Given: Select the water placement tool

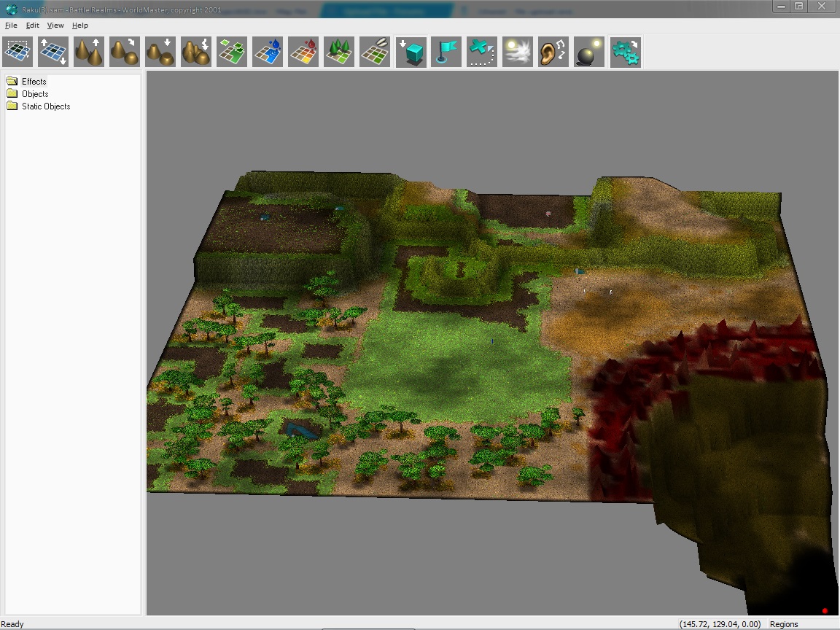Looking at the screenshot, I should (x=268, y=52).
